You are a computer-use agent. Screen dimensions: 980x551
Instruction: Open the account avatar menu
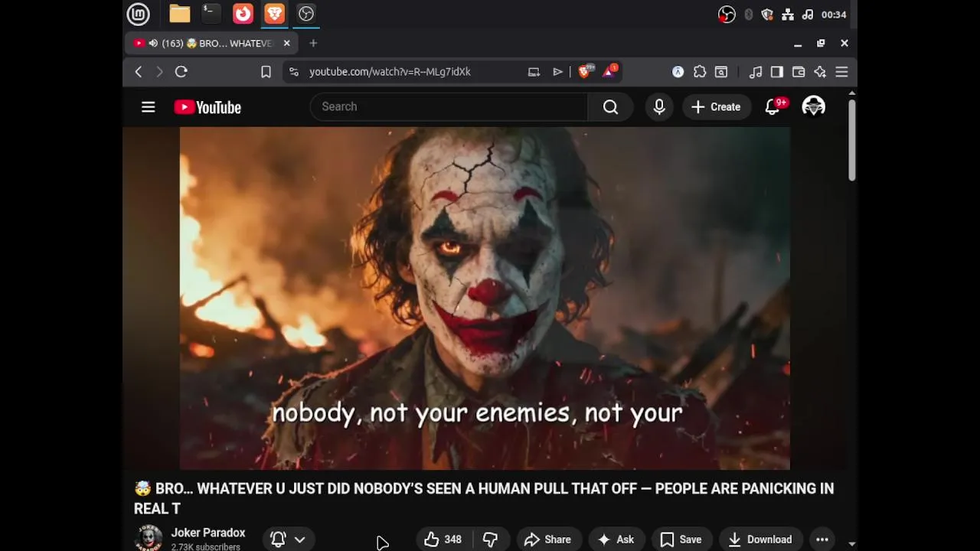coord(813,107)
